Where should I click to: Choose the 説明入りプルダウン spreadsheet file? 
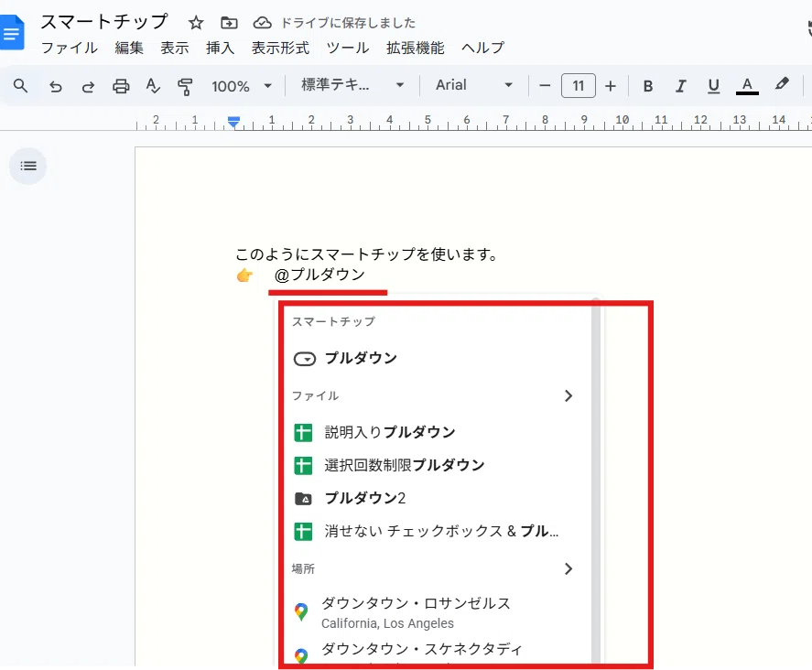(435, 432)
